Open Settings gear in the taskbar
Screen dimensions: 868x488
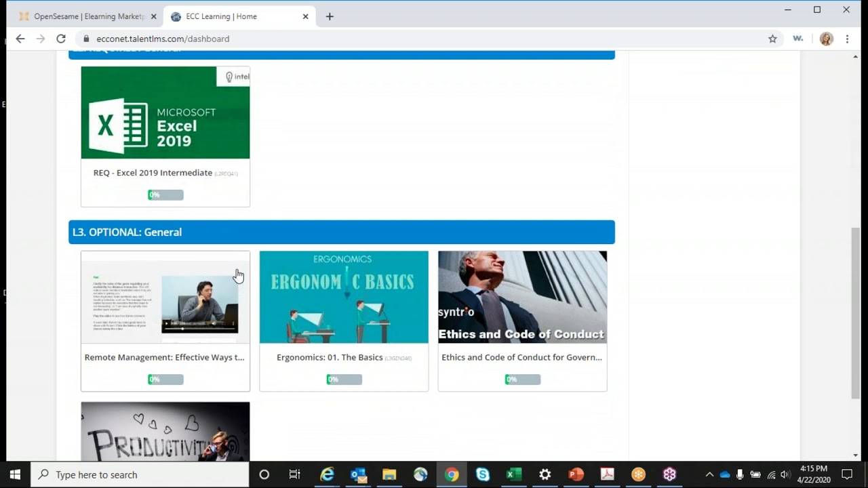[x=545, y=474]
